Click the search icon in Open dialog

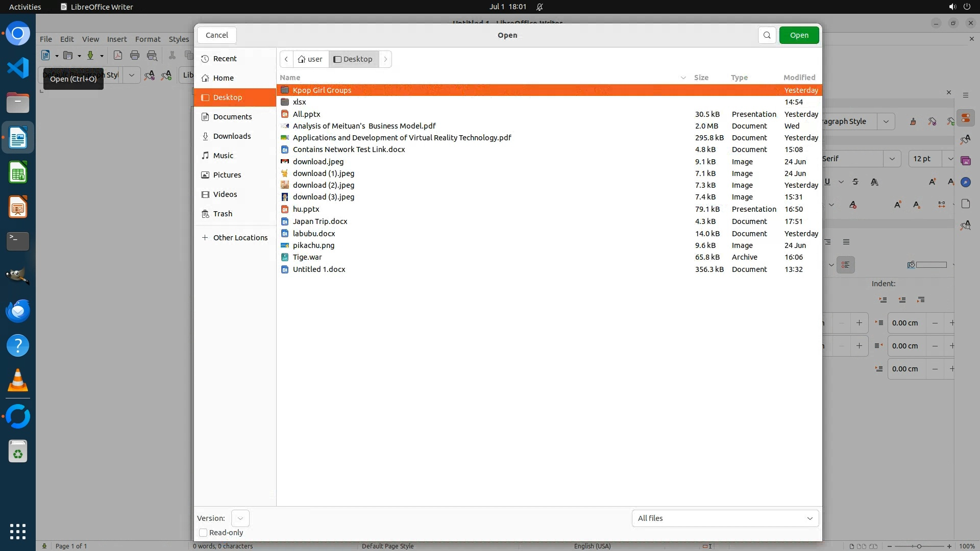(x=767, y=35)
